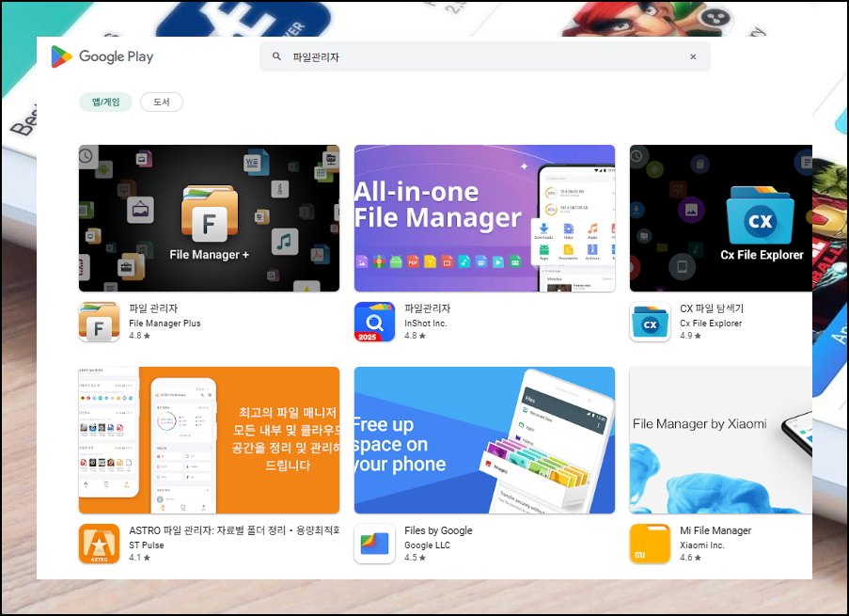849x616 pixels.
Task: Click the 4.5 star rating
Action: [415, 557]
